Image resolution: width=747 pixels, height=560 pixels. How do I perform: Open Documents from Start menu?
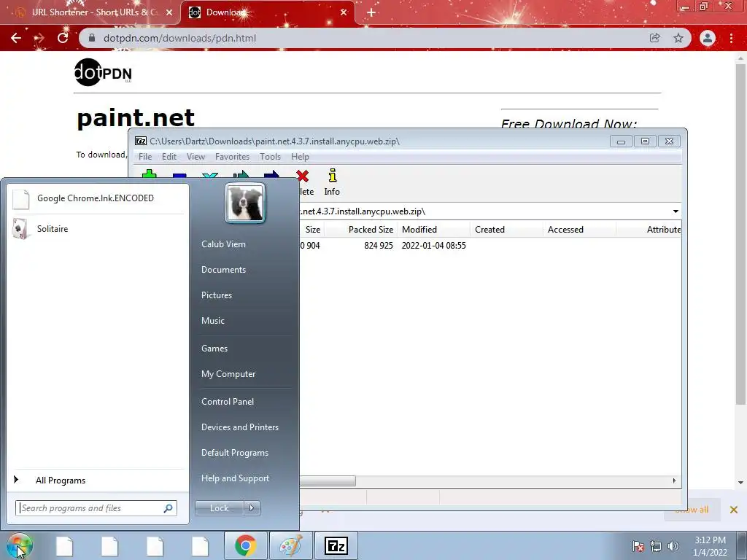(x=223, y=270)
